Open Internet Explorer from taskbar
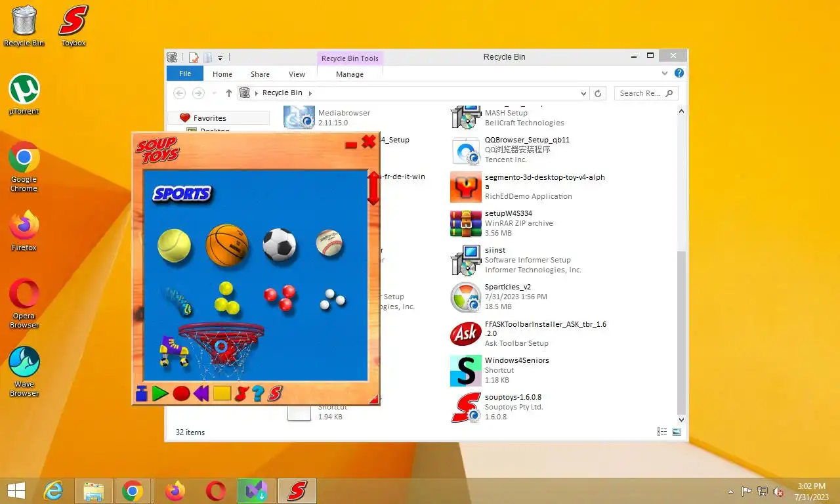Image resolution: width=840 pixels, height=504 pixels. pyautogui.click(x=53, y=490)
